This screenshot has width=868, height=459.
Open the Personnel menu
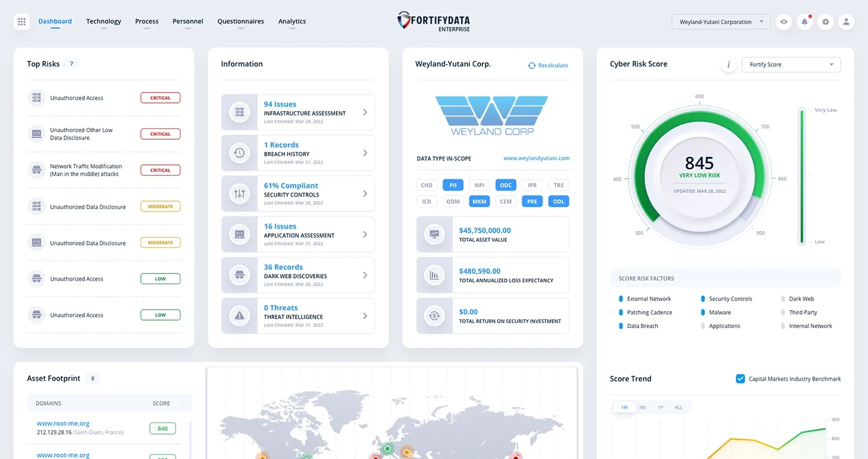click(x=188, y=21)
